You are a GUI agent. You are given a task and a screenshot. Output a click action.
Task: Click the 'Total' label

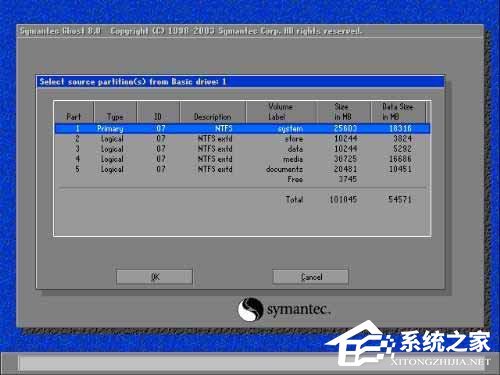(x=294, y=199)
